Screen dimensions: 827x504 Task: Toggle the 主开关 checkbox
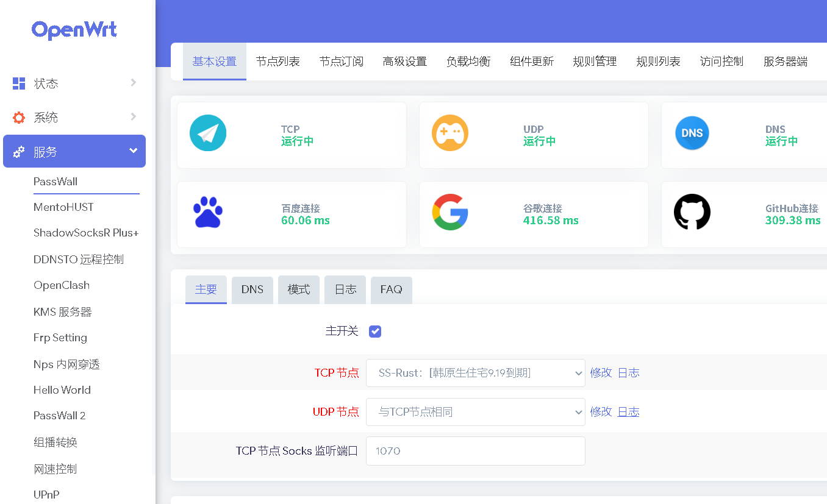click(x=375, y=332)
